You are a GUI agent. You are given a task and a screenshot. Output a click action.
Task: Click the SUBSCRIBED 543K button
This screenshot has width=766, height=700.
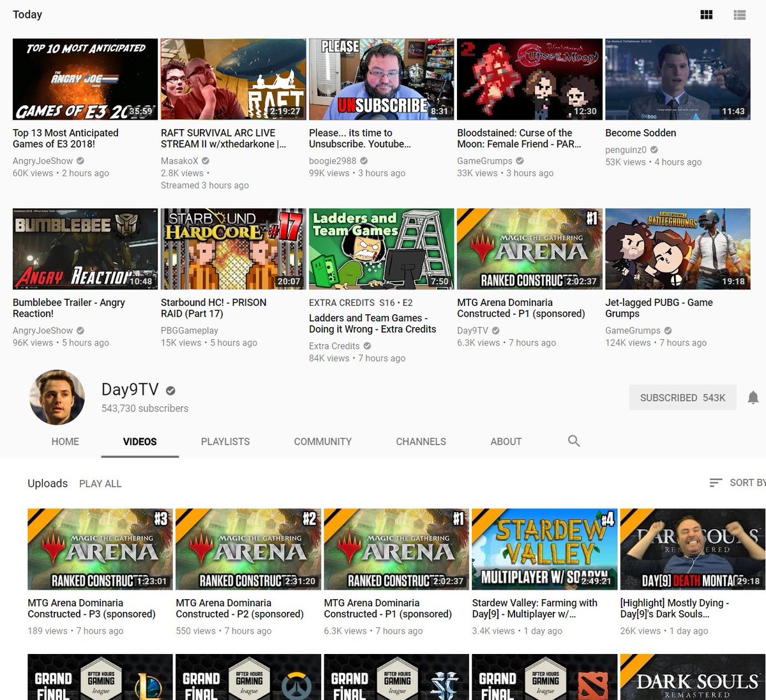(682, 397)
